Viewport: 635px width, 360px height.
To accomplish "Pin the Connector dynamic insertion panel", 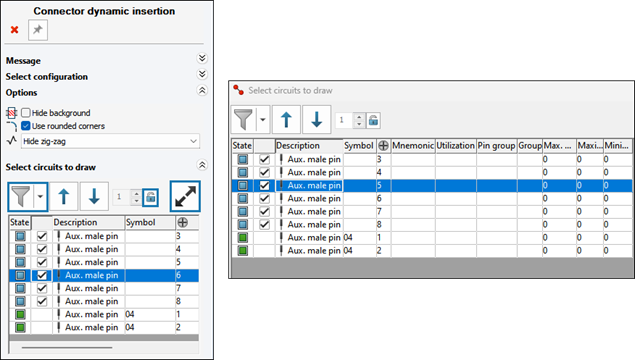I will [38, 30].
